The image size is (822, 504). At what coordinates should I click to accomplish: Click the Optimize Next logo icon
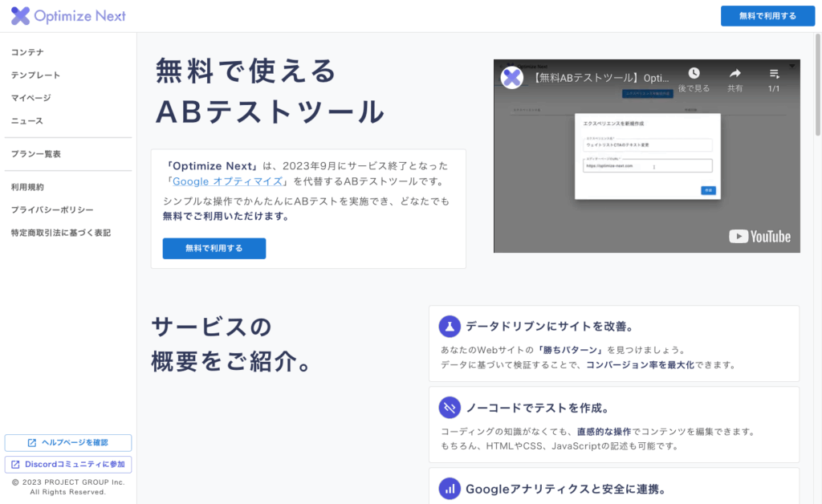click(20, 16)
